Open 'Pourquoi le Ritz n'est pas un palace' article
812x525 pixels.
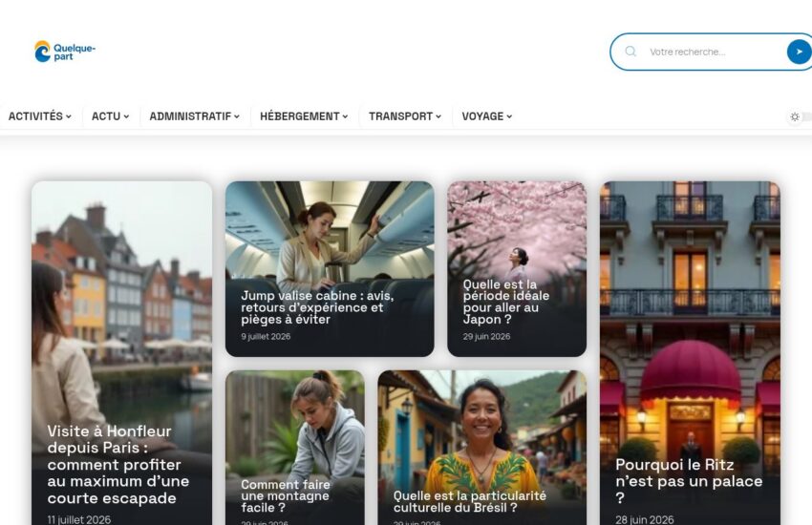coord(689,481)
